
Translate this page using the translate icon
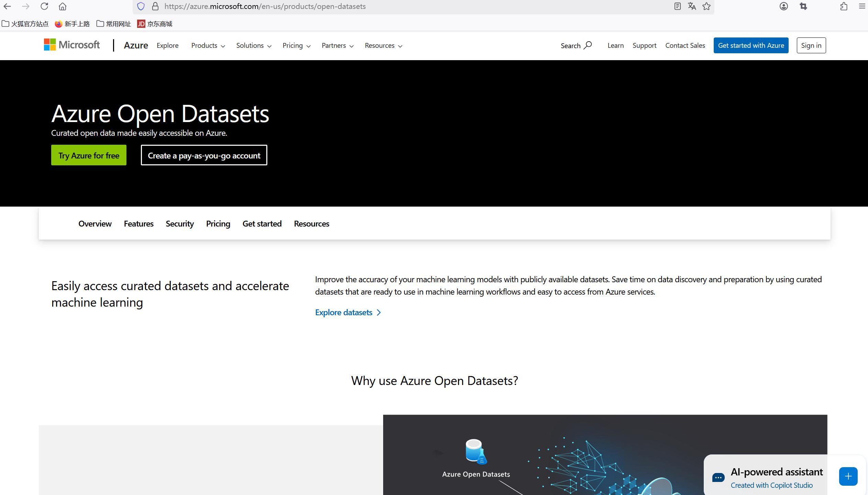(x=692, y=6)
